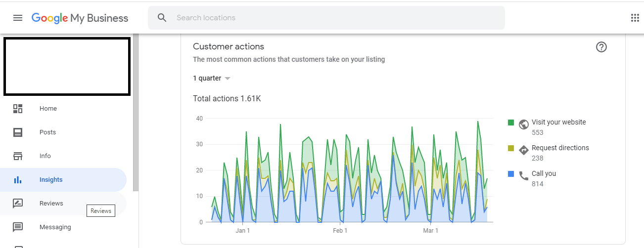Click the globe website icon
Viewport: 644px width, 248px height.
coord(524,124)
